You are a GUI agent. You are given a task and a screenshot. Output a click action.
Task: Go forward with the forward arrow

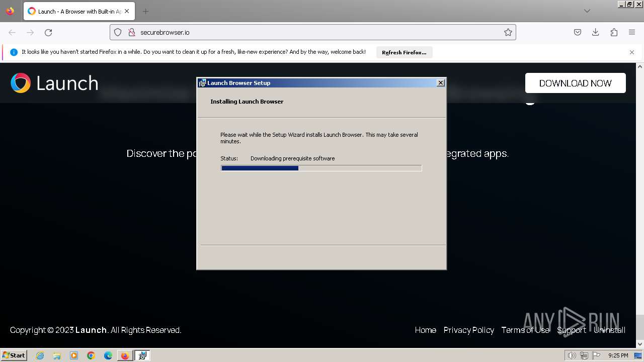tap(30, 32)
